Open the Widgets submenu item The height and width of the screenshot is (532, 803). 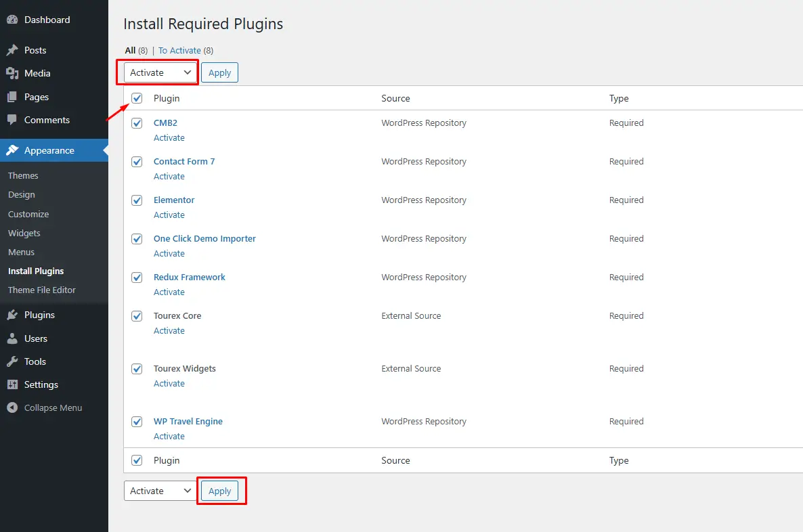point(24,233)
